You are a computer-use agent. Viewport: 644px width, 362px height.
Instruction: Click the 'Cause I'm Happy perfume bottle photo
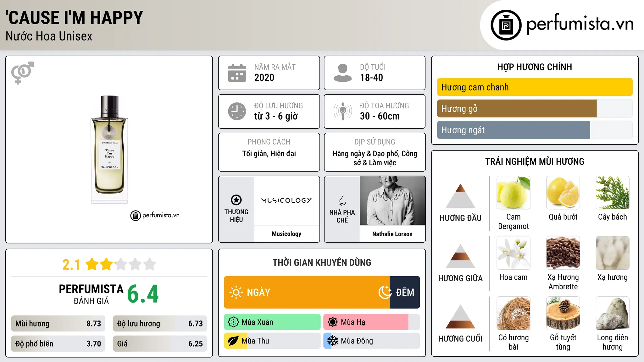click(x=109, y=149)
